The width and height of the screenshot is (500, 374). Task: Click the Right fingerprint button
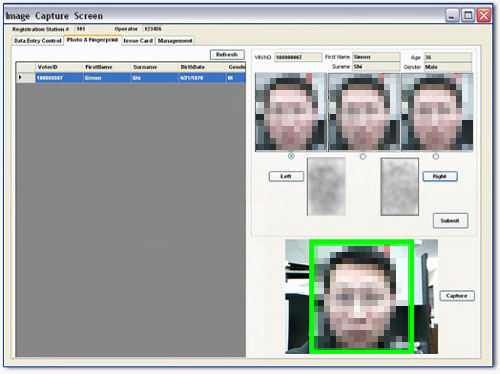coord(440,176)
